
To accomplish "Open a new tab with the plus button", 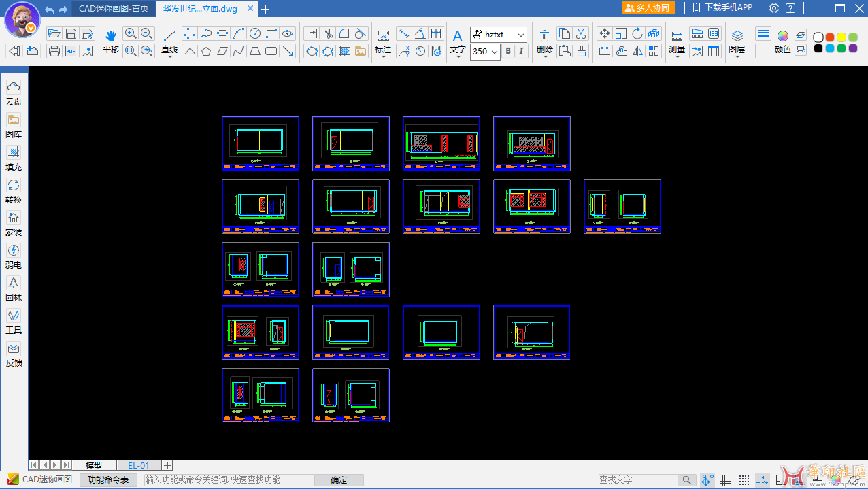I will click(265, 10).
